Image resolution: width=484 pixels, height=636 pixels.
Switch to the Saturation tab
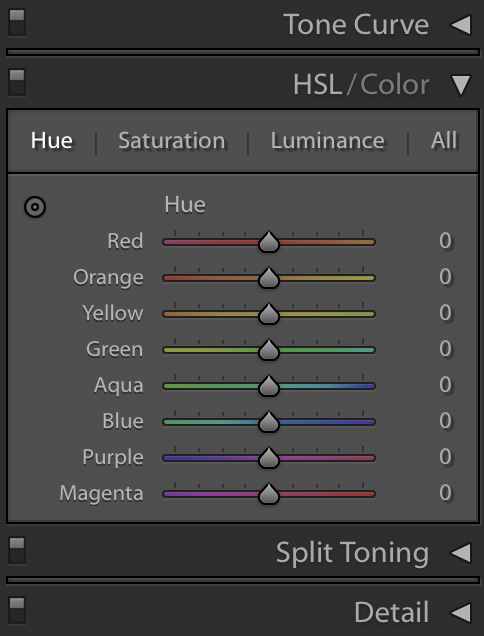pyautogui.click(x=172, y=141)
